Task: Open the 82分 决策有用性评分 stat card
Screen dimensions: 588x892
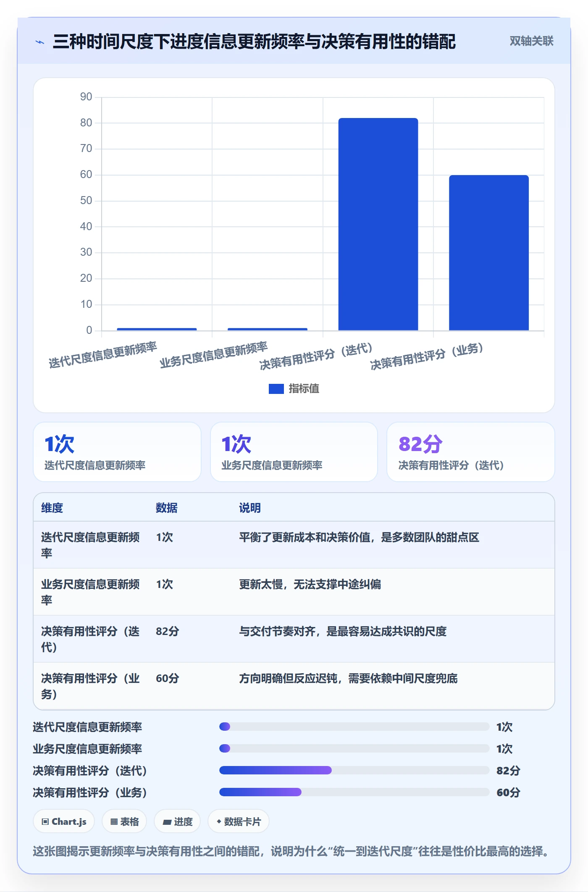Action: click(x=471, y=452)
